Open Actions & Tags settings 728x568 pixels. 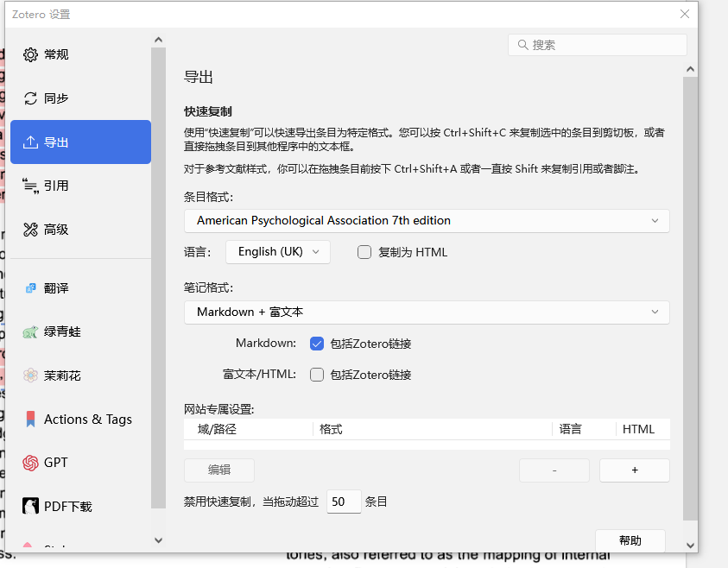tap(81, 419)
